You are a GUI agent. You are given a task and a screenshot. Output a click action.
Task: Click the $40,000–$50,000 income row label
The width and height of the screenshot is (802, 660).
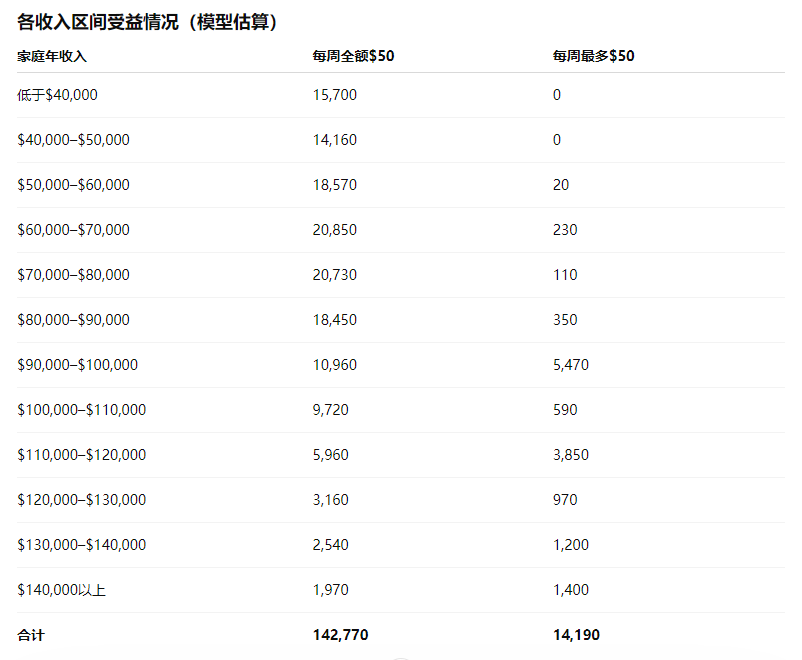pyautogui.click(x=73, y=140)
